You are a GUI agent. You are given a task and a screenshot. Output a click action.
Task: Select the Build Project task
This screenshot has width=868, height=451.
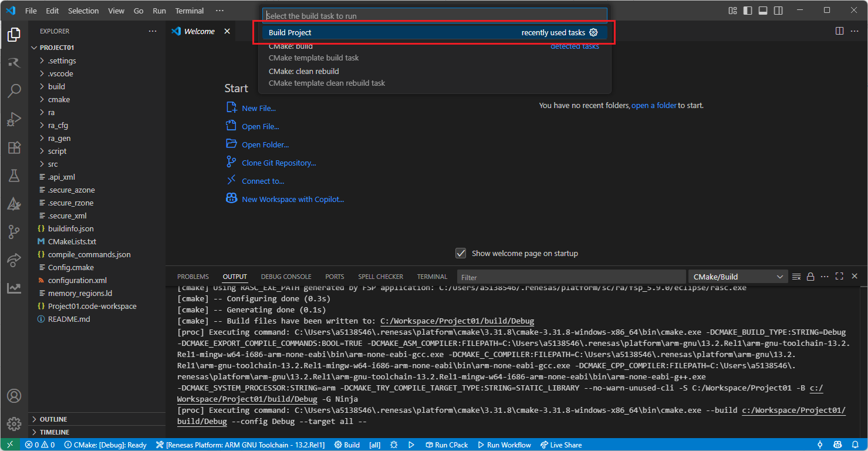(x=435, y=32)
